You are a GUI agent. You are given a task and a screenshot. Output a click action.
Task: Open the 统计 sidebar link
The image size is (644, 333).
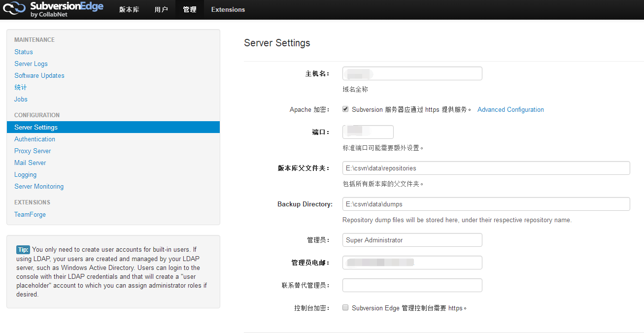click(21, 87)
